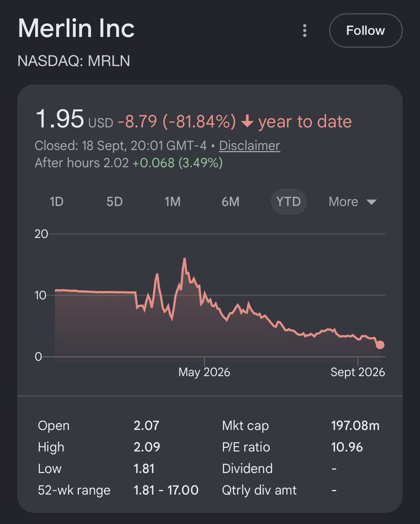Switch chart to 6M range
The width and height of the screenshot is (420, 524).
(x=231, y=202)
